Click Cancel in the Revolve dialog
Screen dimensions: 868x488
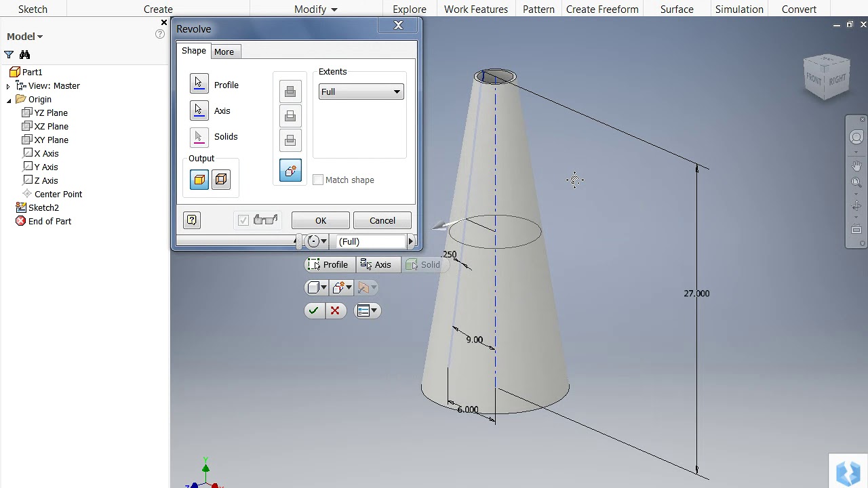point(382,220)
